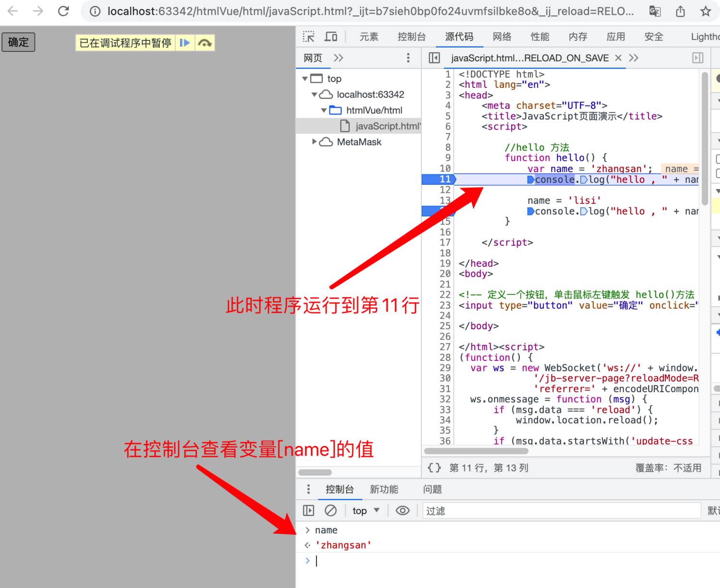Open the 性能 tab
Image resolution: width=720 pixels, height=588 pixels.
click(540, 36)
